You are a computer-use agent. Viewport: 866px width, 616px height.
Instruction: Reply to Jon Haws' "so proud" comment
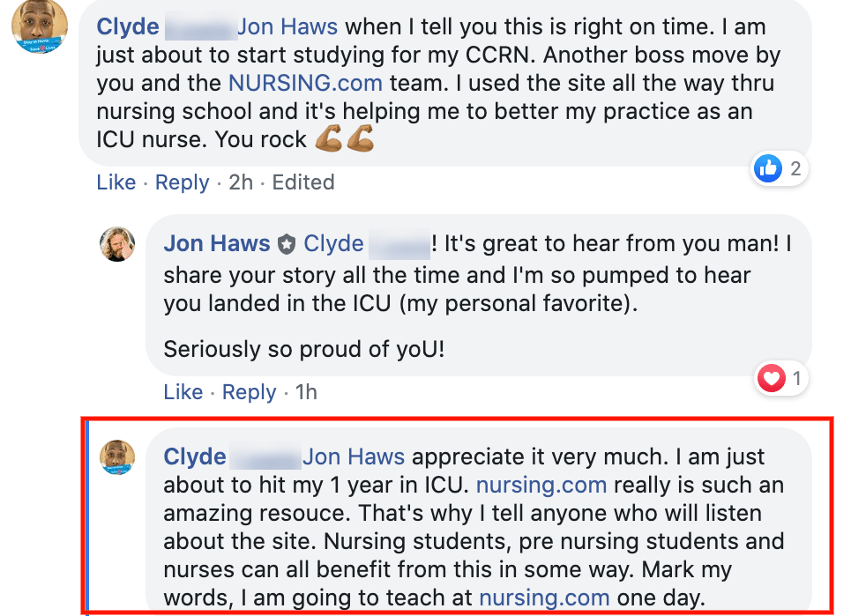249,392
